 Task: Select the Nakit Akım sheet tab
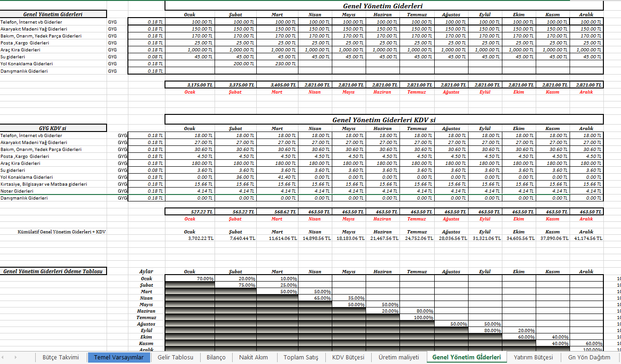253,358
